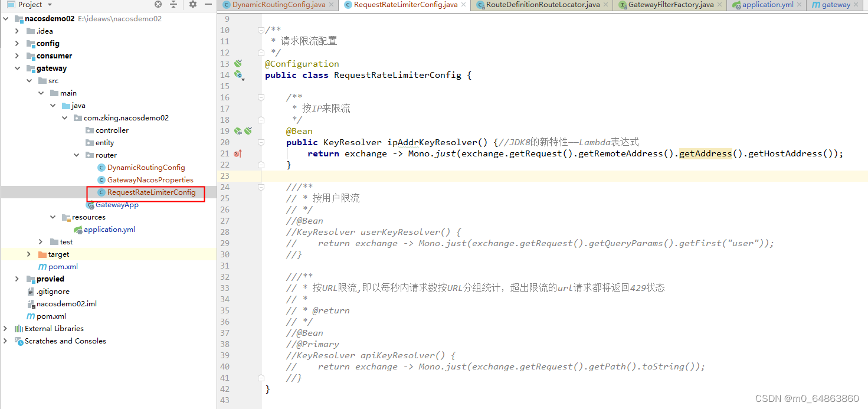
Task: Select RequestRateLimiterConfig in project tree
Action: [151, 192]
